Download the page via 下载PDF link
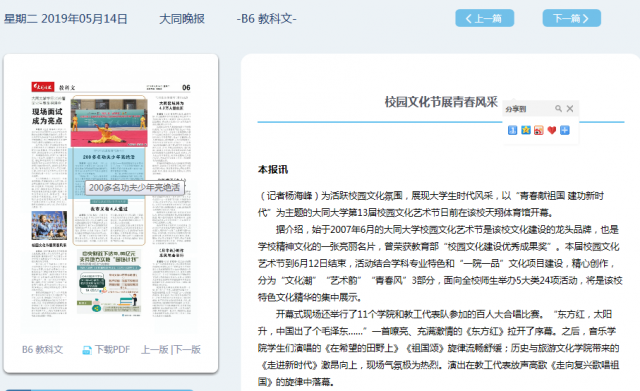The width and height of the screenshot is (640, 391). pos(112,350)
